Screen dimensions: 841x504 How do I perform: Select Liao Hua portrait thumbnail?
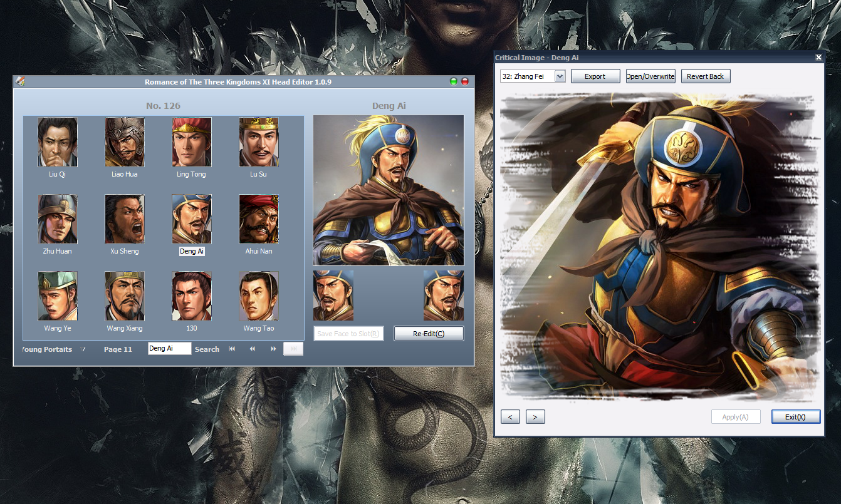(x=124, y=142)
